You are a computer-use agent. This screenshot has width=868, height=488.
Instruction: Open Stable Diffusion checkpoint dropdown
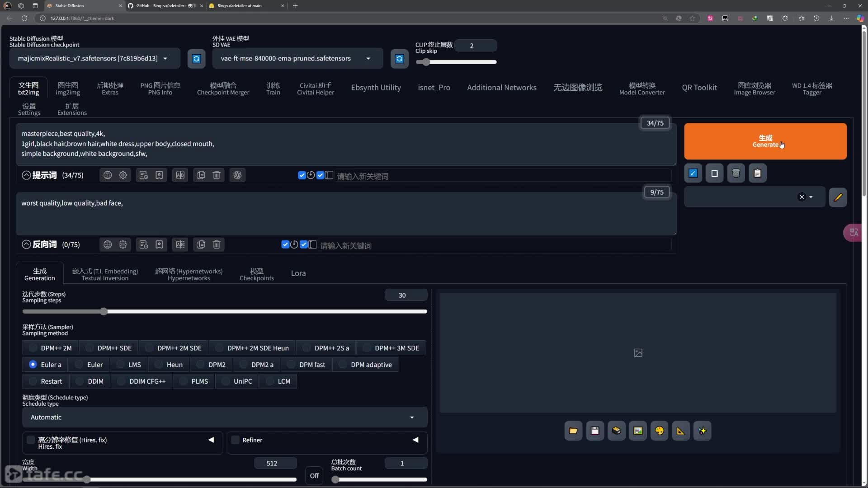[x=94, y=59]
